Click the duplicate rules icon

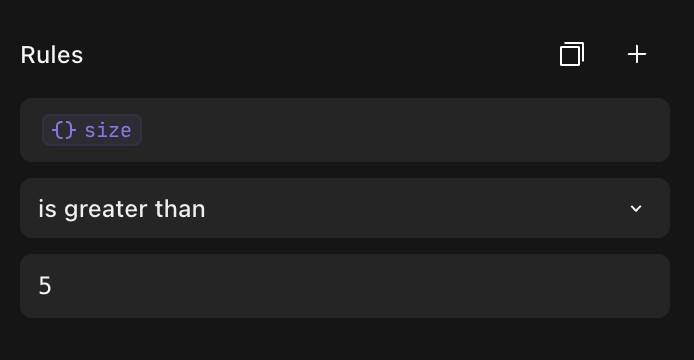coord(572,54)
